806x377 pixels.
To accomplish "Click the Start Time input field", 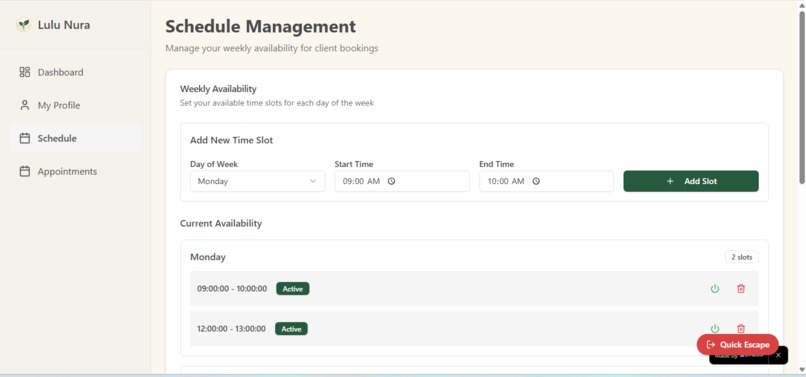I will point(402,181).
